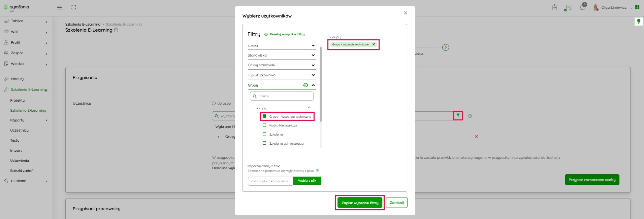The image size is (644, 219).
Task: Expand the Stanowiska filter dropdown
Action: pos(313,55)
